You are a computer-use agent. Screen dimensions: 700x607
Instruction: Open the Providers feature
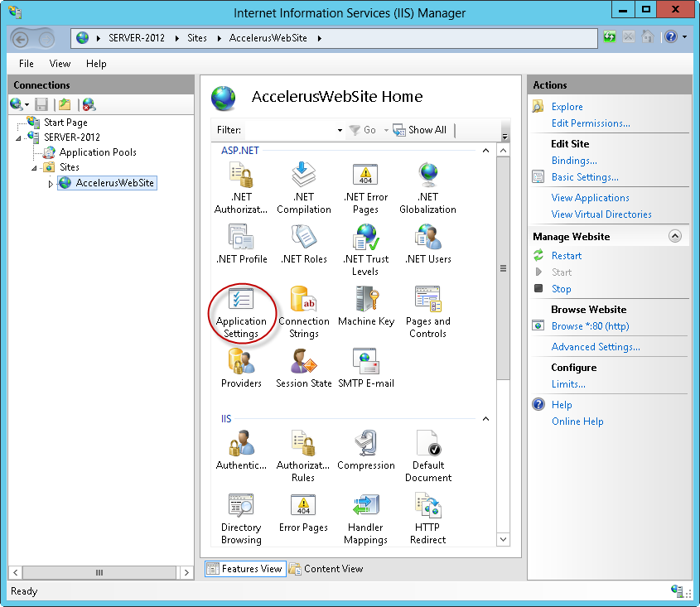pos(241,369)
